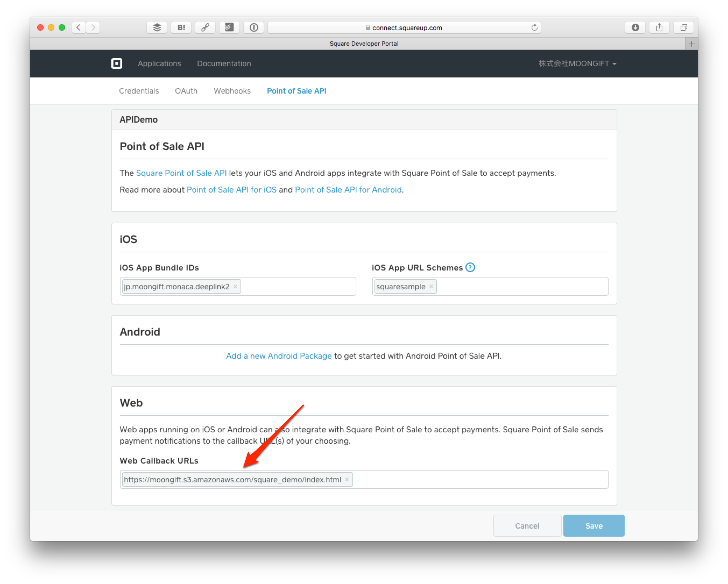Remove squaresample iOS App URL Scheme tag

click(432, 287)
